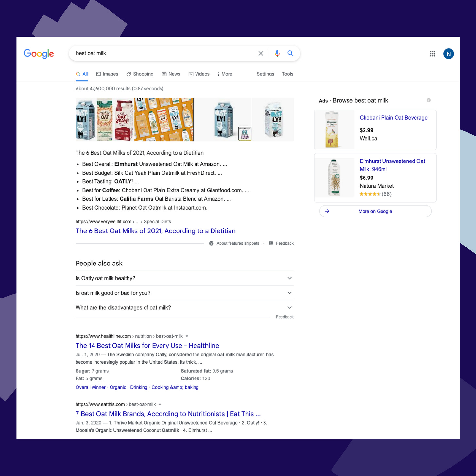Expand What are the disadvantages of oat milk?

coord(184,308)
